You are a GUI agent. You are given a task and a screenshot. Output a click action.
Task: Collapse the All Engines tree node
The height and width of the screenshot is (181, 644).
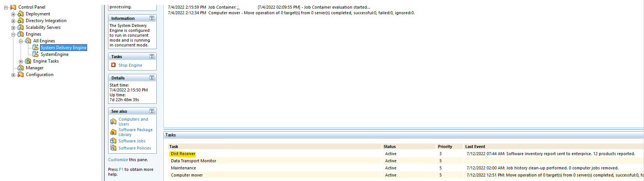pyautogui.click(x=21, y=41)
